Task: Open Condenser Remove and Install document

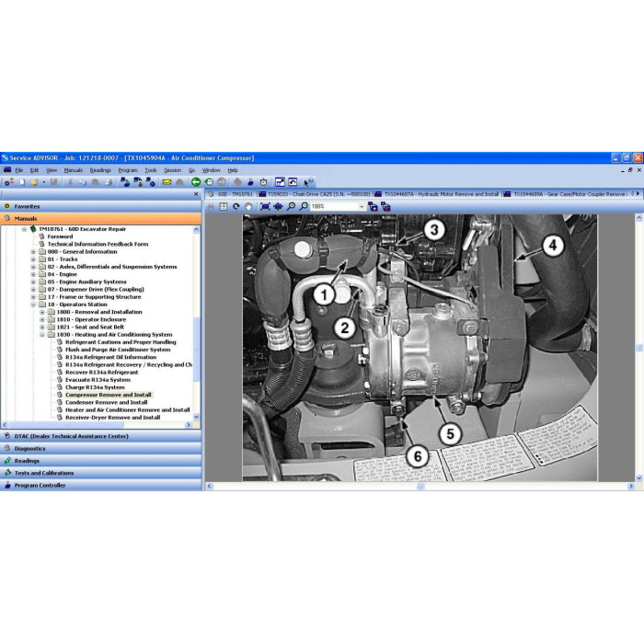Action: 107,403
